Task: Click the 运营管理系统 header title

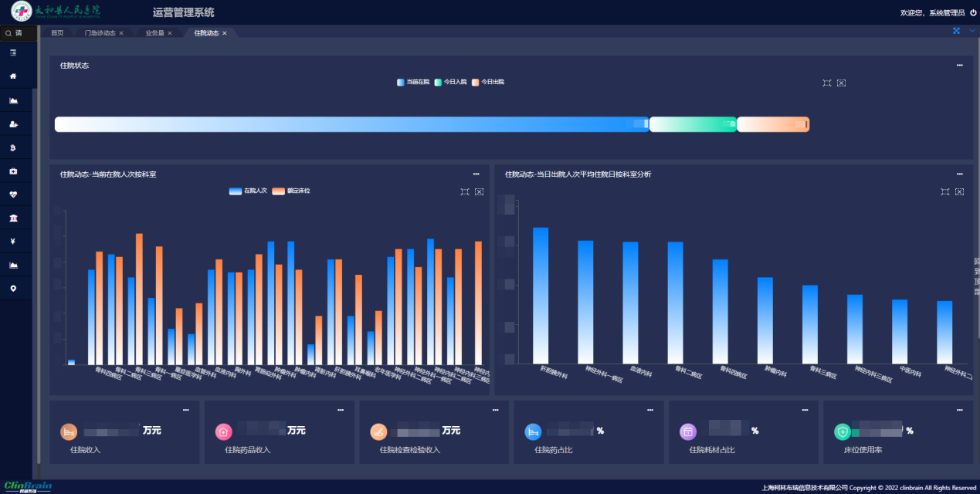Action: [184, 12]
